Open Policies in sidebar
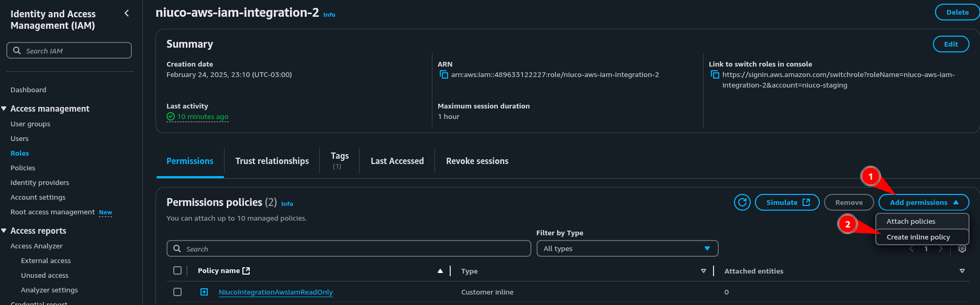Screen dimensions: 980x305 tap(23, 168)
